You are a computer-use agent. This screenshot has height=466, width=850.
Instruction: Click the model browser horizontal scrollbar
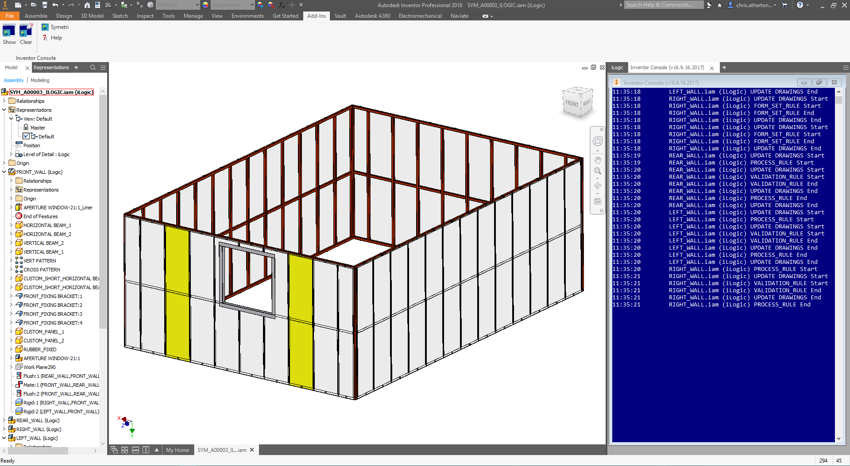click(37, 450)
